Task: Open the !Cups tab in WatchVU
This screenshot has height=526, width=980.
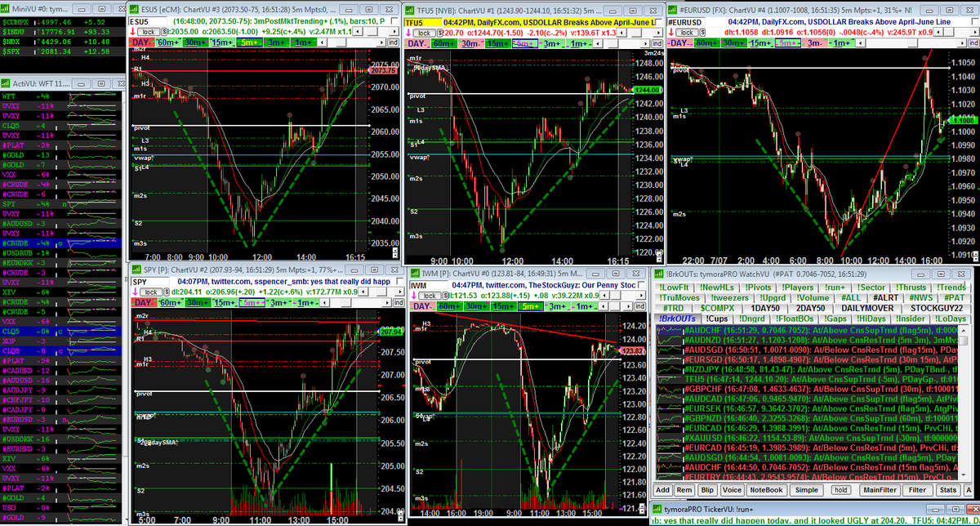Action: tap(717, 319)
